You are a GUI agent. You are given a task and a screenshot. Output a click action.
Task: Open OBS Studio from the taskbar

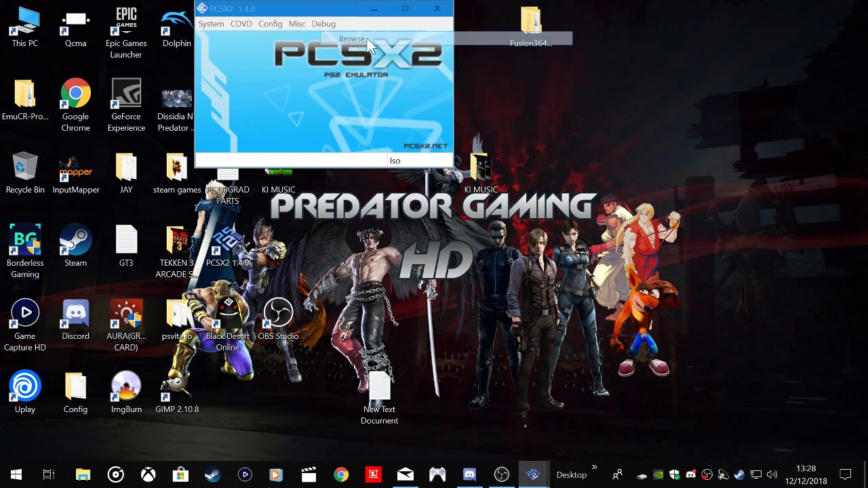502,474
